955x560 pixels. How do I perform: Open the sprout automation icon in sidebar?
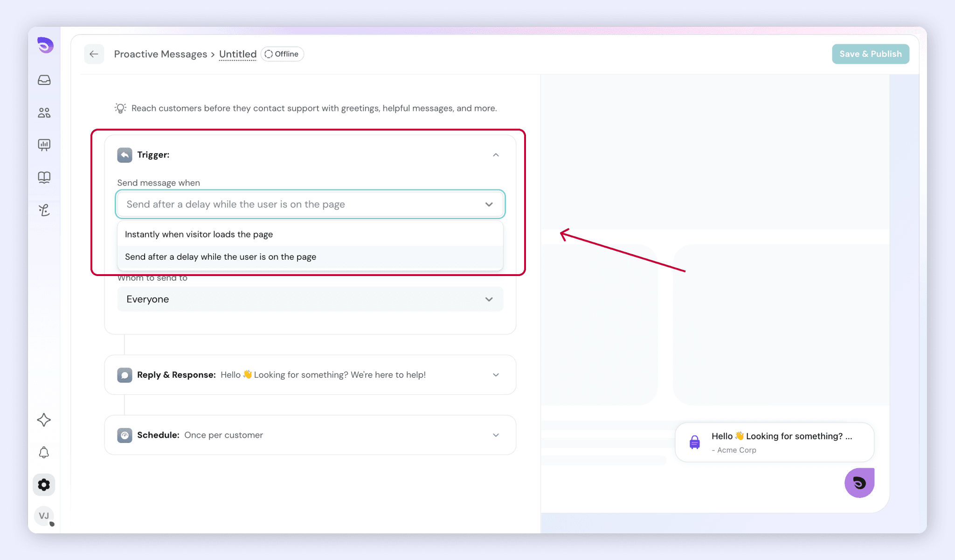coord(44,210)
